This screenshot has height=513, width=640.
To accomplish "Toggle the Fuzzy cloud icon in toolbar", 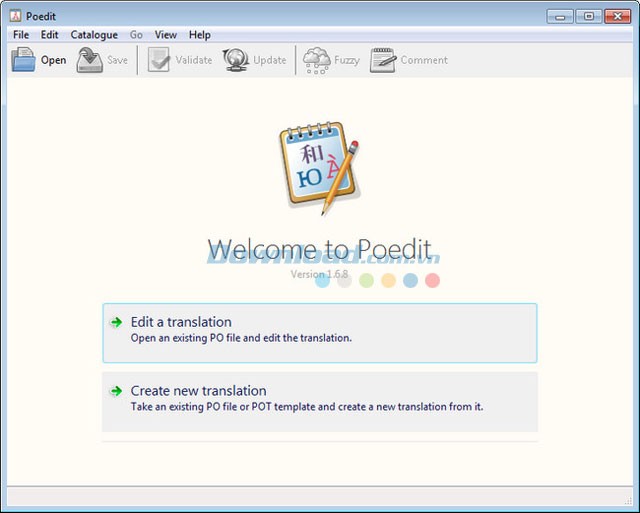I will (316, 60).
